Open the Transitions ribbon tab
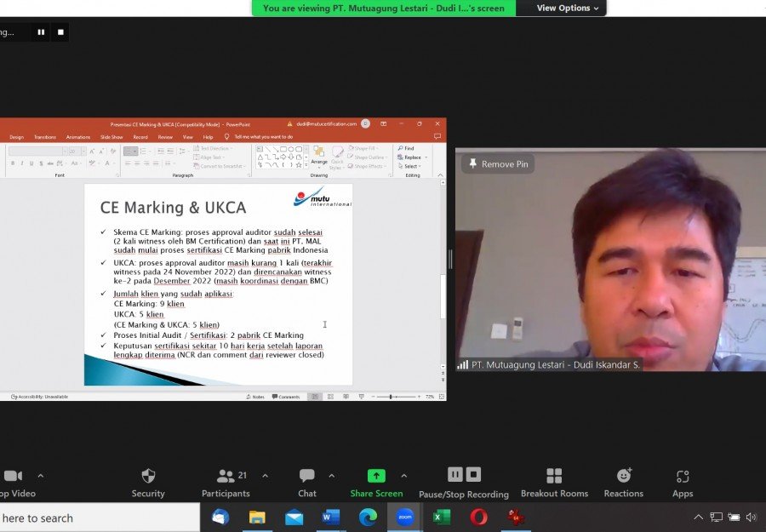This screenshot has width=766, height=532. click(x=45, y=137)
